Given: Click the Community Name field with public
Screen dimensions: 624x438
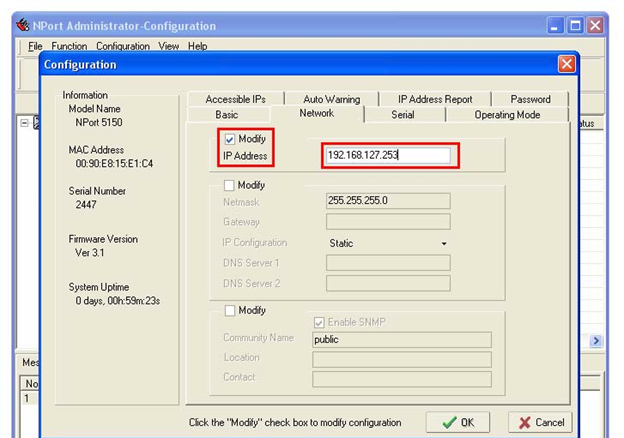Looking at the screenshot, I should (402, 340).
